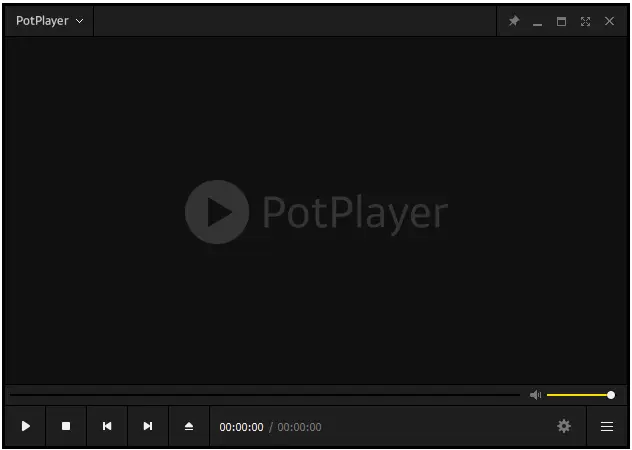Maximize the PotPlayer window
The width and height of the screenshot is (632, 450).
(x=561, y=21)
